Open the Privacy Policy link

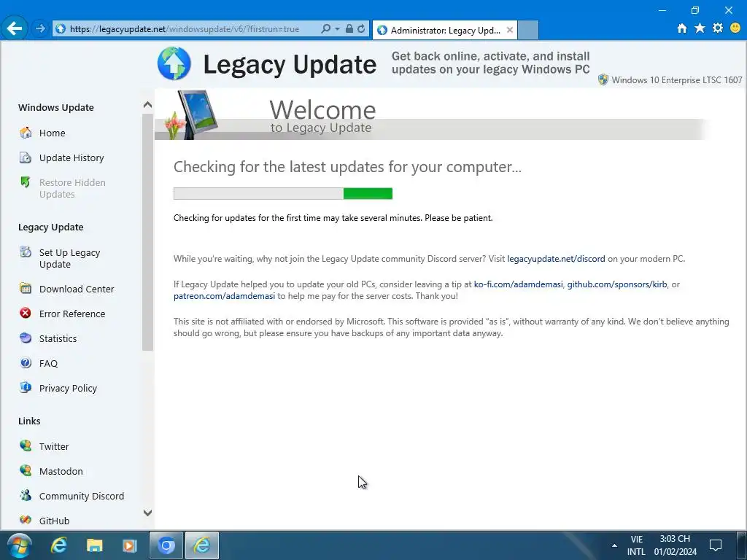68,388
